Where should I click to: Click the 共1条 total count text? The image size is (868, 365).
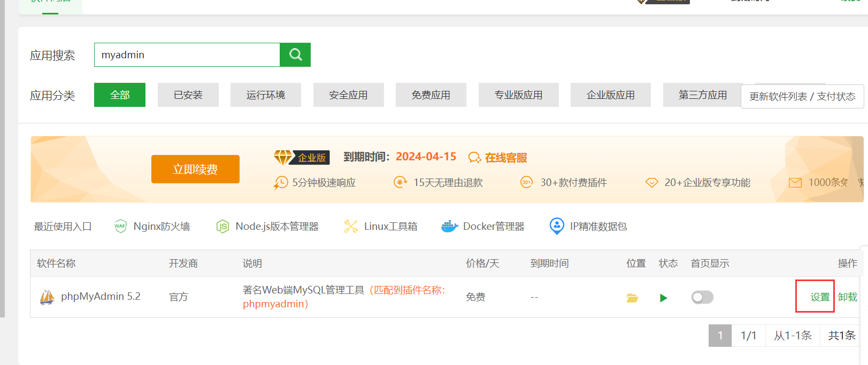pos(842,336)
